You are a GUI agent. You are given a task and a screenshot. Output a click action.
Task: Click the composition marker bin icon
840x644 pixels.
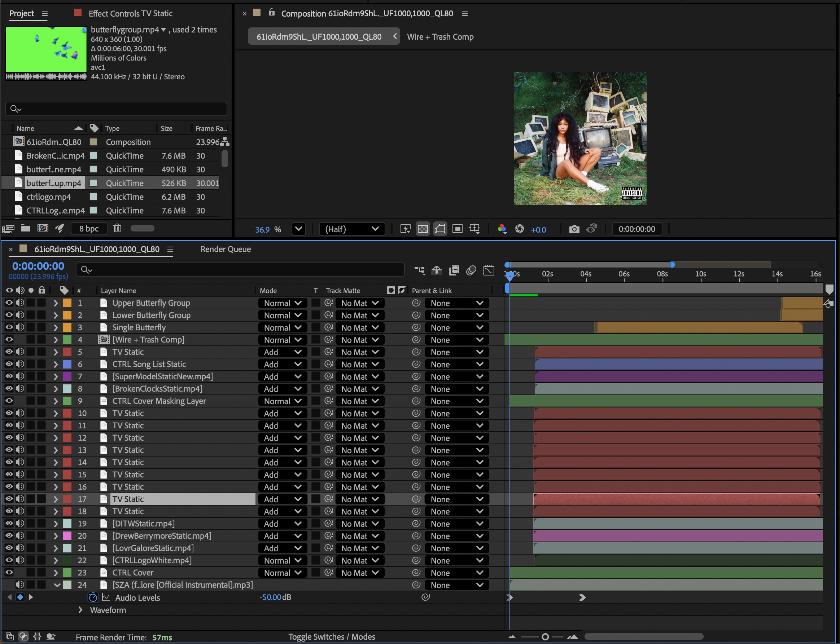pyautogui.click(x=829, y=289)
